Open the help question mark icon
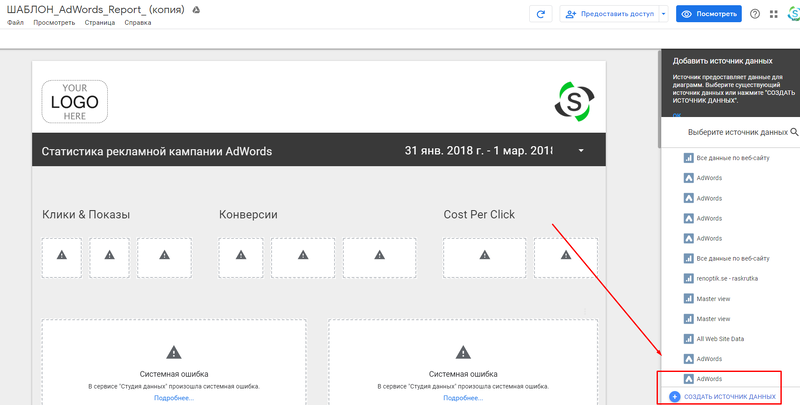Image resolution: width=800 pixels, height=405 pixels. click(x=755, y=14)
